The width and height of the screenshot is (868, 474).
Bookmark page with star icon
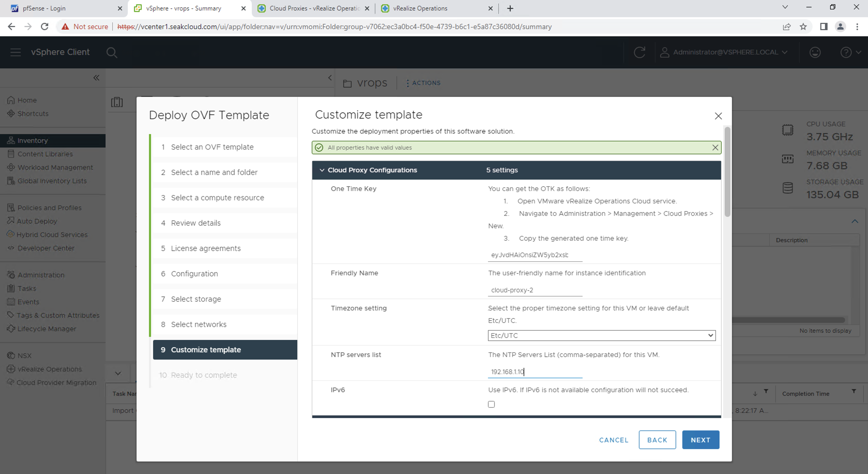(x=803, y=27)
